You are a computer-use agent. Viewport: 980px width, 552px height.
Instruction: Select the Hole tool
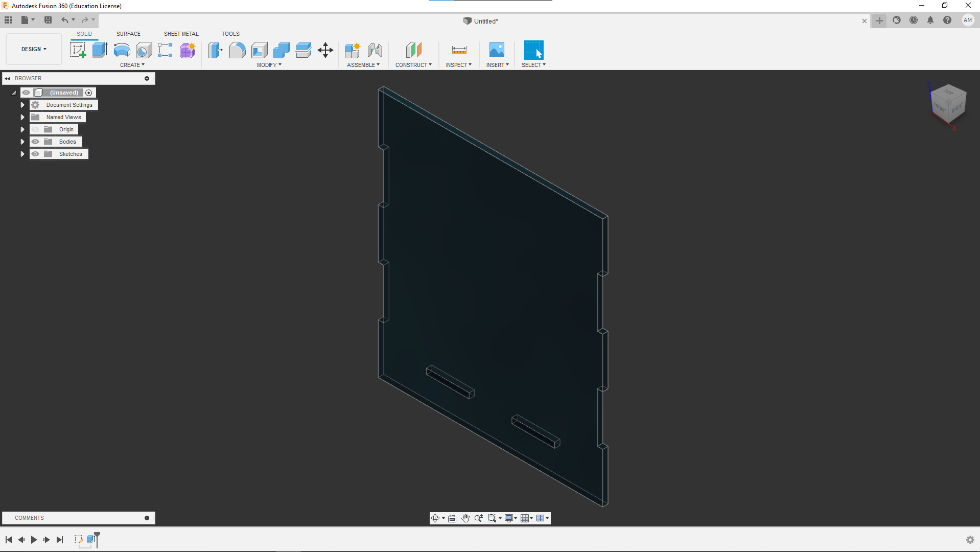pos(144,50)
